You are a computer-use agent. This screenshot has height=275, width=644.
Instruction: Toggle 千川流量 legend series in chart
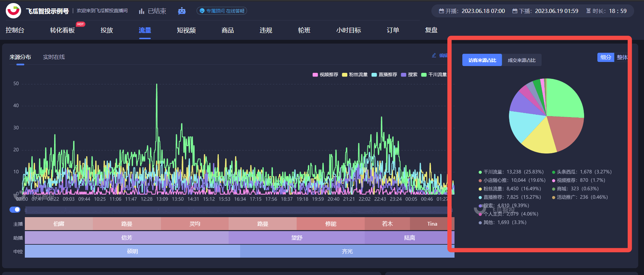(434, 75)
